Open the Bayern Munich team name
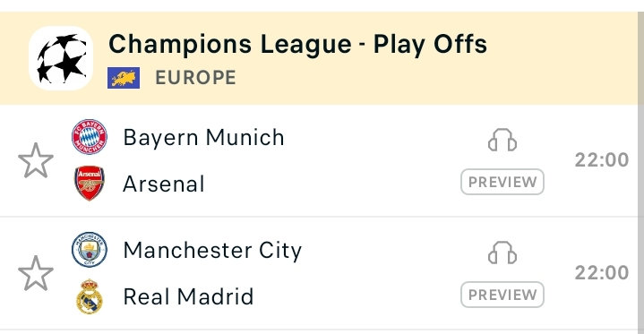The image size is (644, 334). tap(203, 137)
